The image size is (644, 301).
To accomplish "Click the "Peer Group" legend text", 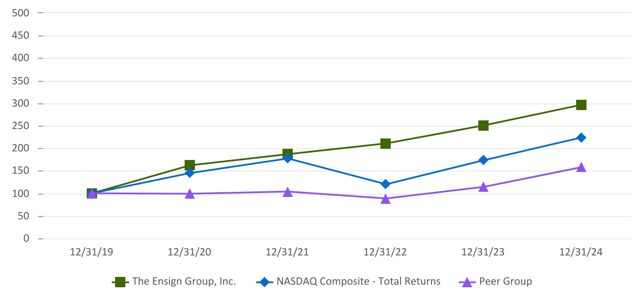I will pos(505,282).
